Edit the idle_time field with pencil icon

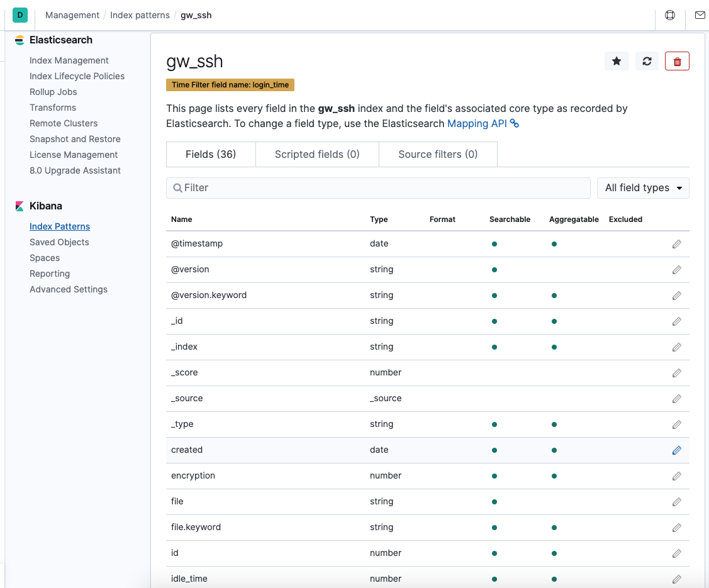click(x=676, y=579)
